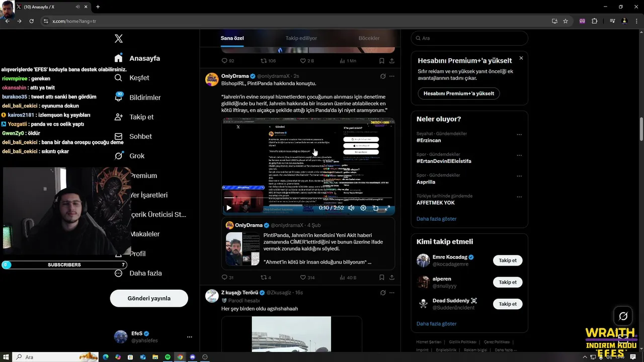Bookmark the OnlyDrama post
The width and height of the screenshot is (644, 362).
pyautogui.click(x=382, y=277)
